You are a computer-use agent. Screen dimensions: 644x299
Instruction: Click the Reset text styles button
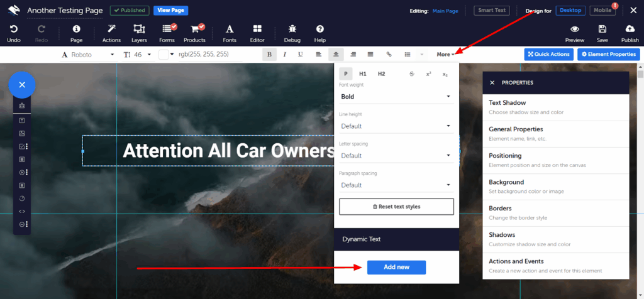click(x=396, y=207)
